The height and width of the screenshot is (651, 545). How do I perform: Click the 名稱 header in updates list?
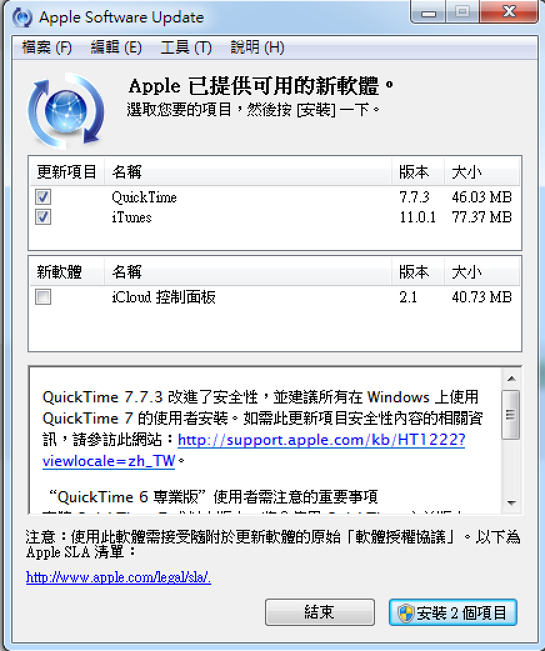tap(248, 171)
